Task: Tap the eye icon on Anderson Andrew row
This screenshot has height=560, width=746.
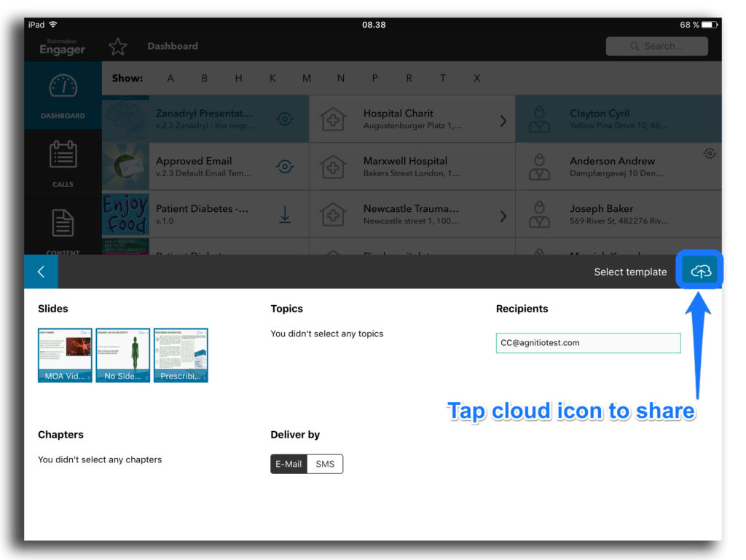Action: 710,154
